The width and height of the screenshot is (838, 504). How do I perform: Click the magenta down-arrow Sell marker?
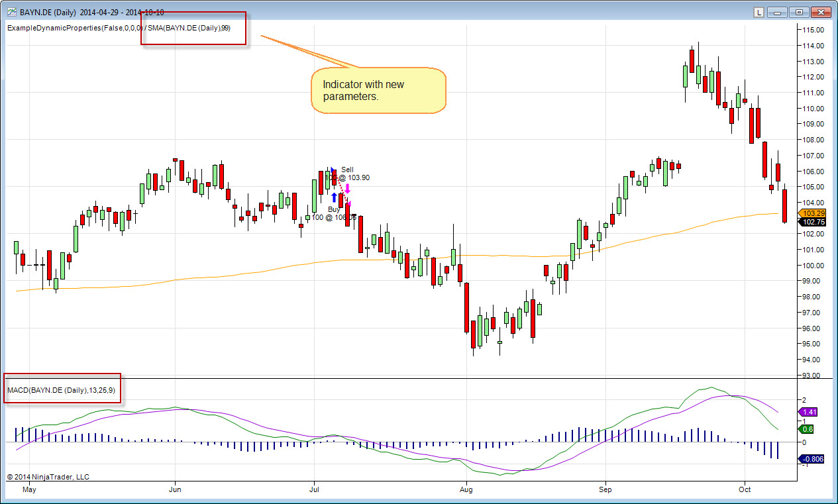tap(347, 189)
